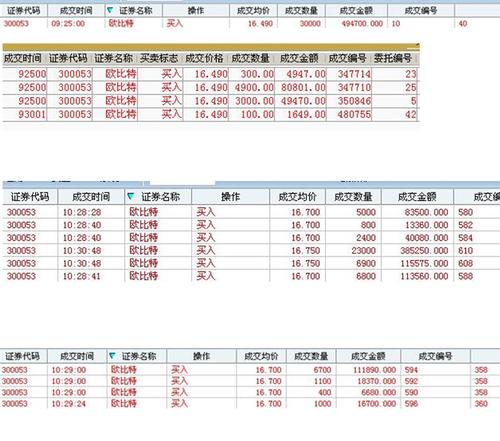Click trade number 608 cell
This screenshot has height=441, width=500.
[465, 263]
